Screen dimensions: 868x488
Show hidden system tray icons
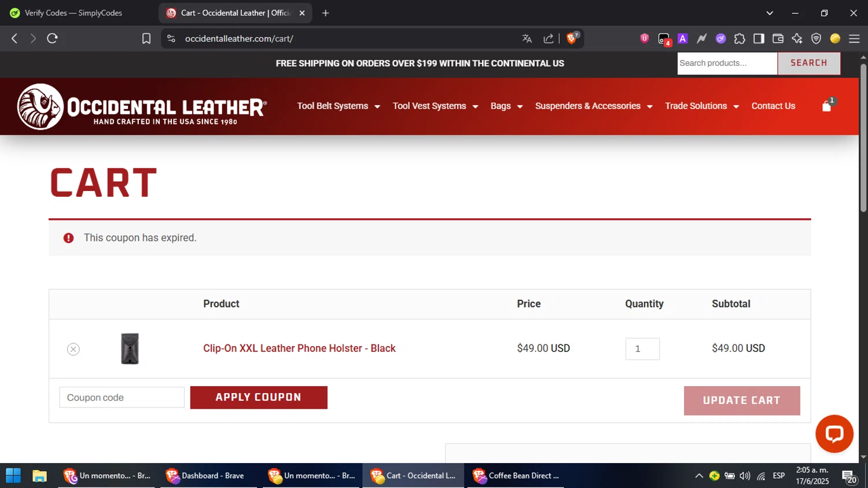pyautogui.click(x=699, y=476)
